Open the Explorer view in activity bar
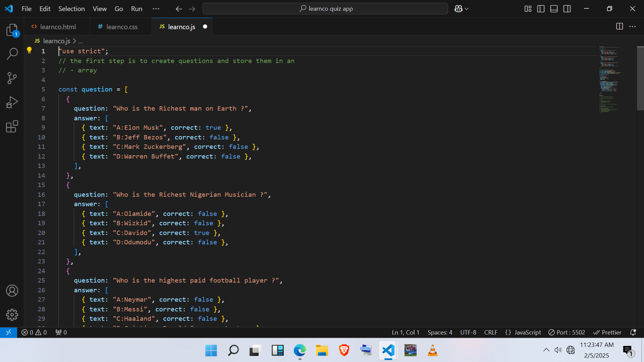This screenshot has height=362, width=644. (x=12, y=30)
